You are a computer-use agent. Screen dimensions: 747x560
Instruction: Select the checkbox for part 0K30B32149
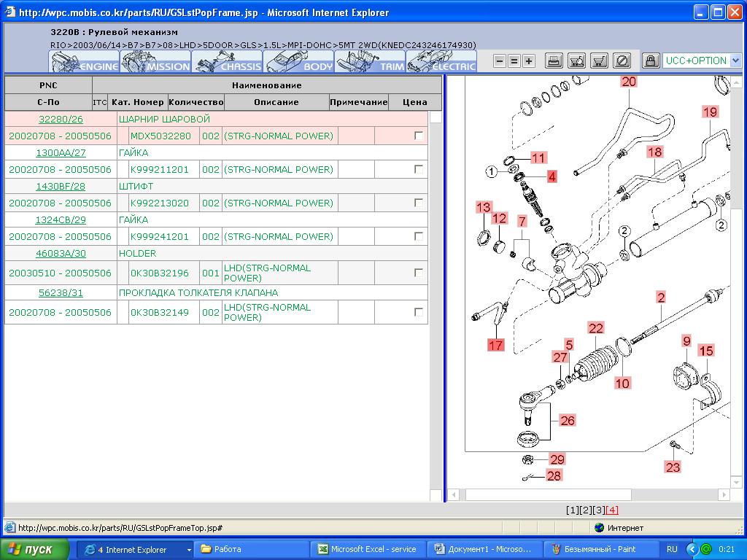point(418,312)
